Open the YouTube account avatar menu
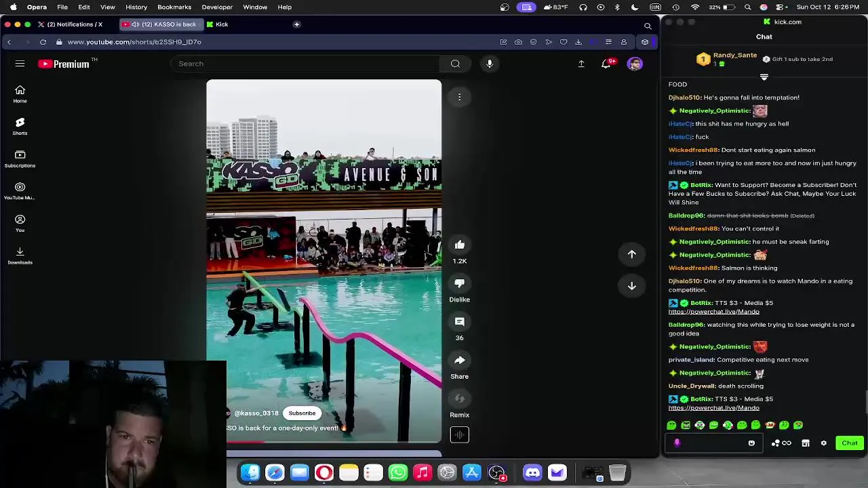This screenshot has width=868, height=488. coord(635,64)
